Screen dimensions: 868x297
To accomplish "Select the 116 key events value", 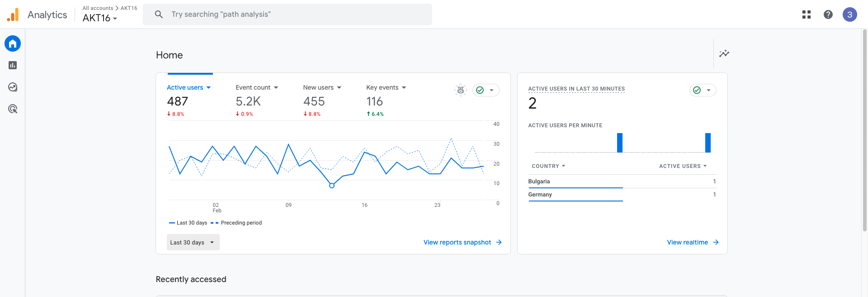I will tap(375, 101).
